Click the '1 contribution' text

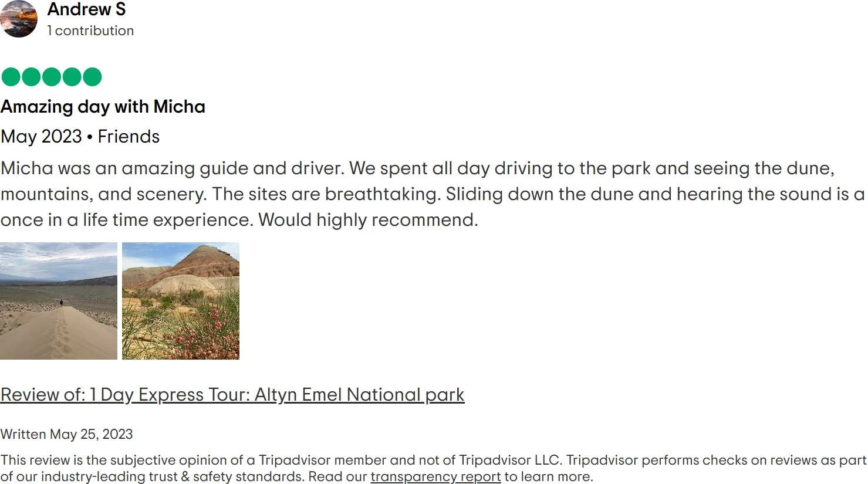point(90,31)
